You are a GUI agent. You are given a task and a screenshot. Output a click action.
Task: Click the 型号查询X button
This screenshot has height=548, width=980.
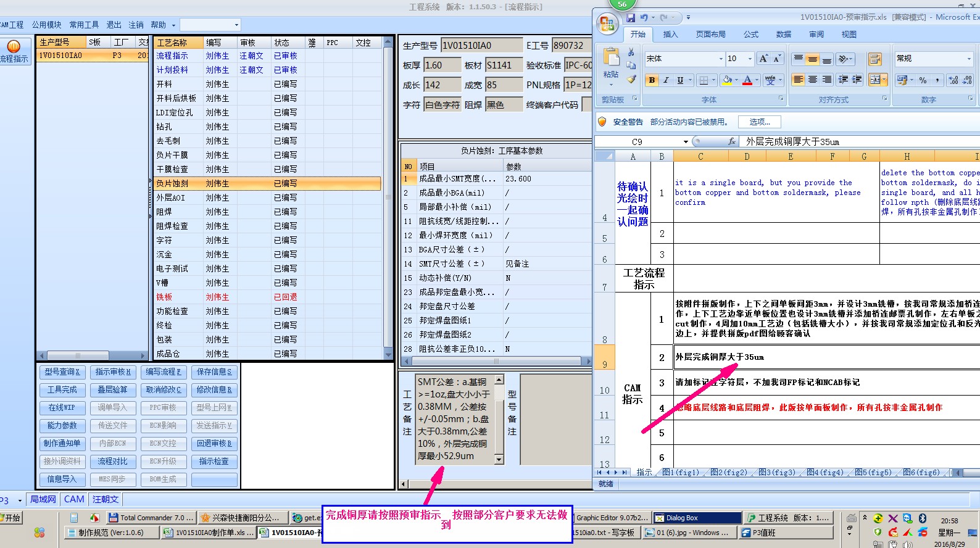click(62, 372)
